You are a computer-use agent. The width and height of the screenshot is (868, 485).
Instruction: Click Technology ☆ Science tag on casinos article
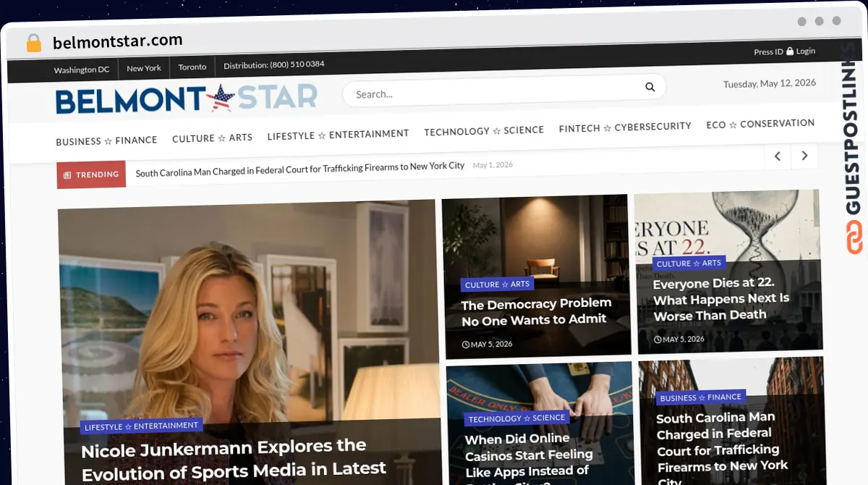pos(516,418)
